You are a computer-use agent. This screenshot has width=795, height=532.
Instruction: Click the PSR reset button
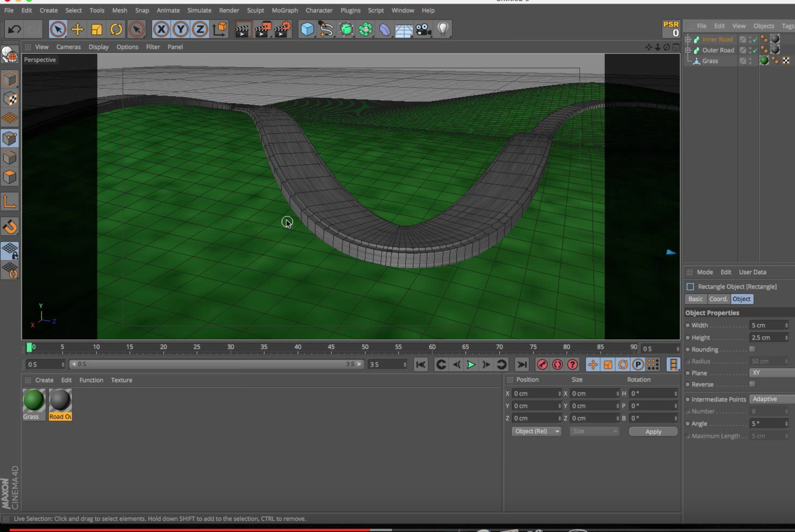click(671, 29)
